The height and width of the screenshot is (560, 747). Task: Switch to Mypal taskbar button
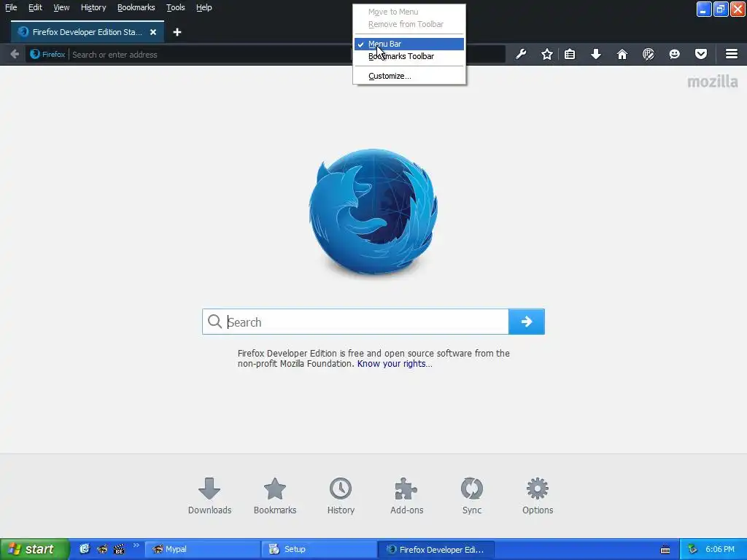click(x=203, y=549)
